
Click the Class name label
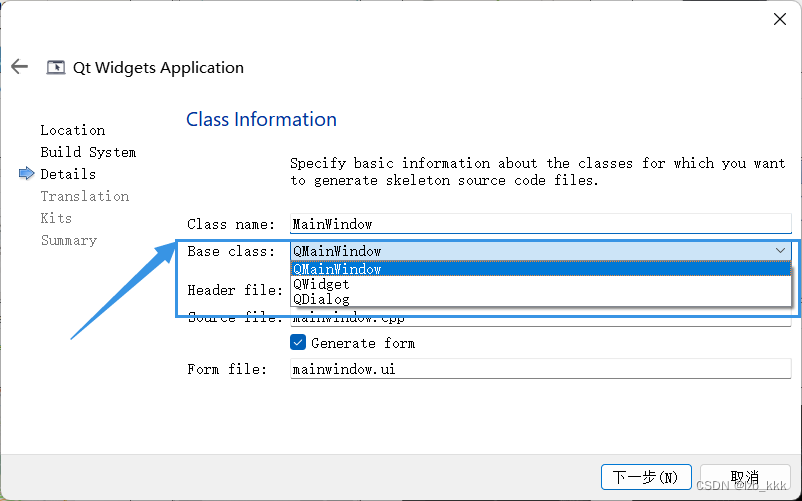click(x=231, y=224)
